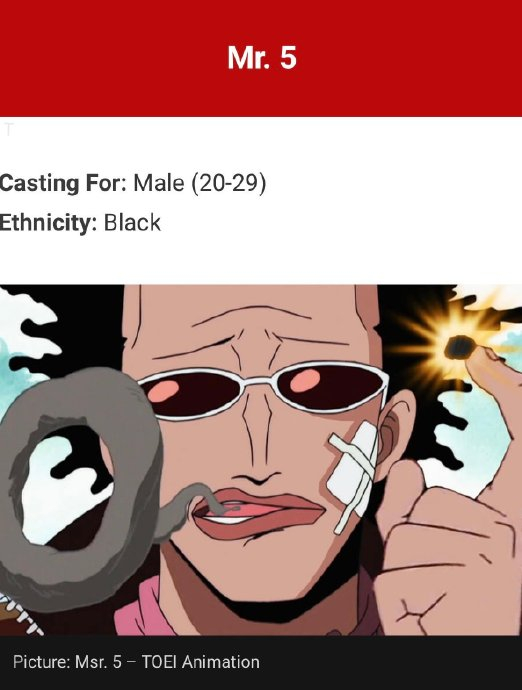The image size is (522, 690).
Task: Click the exploding spark near finger
Action: 458,348
